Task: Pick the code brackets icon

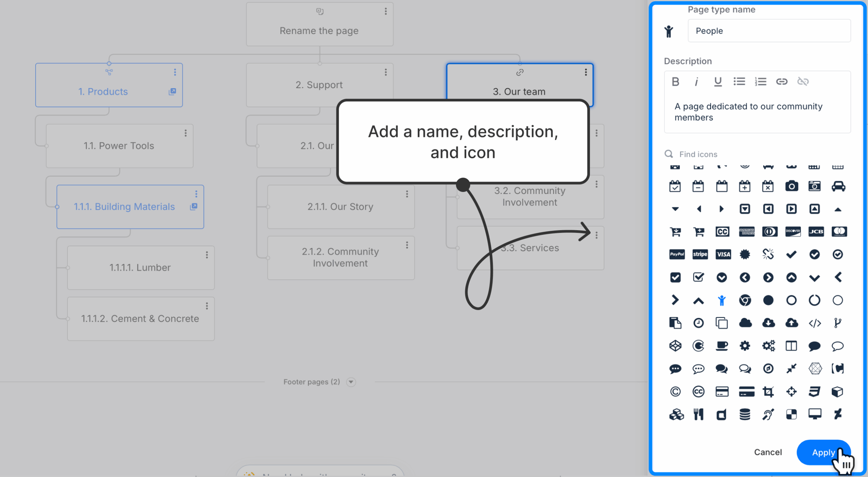Action: pyautogui.click(x=814, y=323)
